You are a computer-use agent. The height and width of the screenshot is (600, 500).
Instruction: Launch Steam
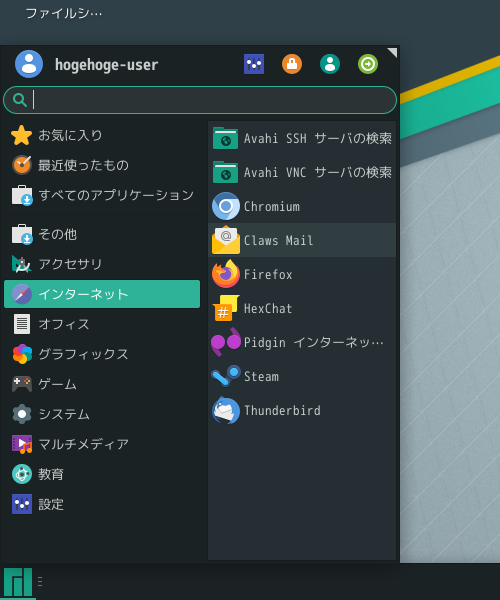pos(302,376)
